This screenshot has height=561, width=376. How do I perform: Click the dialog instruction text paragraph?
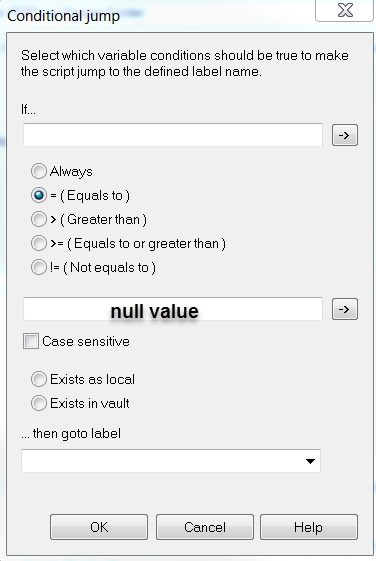click(185, 63)
